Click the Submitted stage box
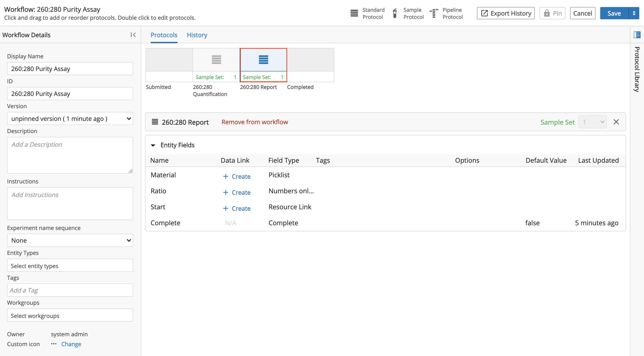The image size is (644, 356). click(x=169, y=65)
